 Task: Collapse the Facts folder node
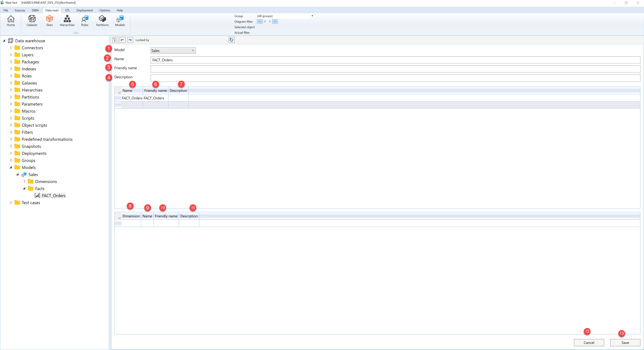pos(24,188)
